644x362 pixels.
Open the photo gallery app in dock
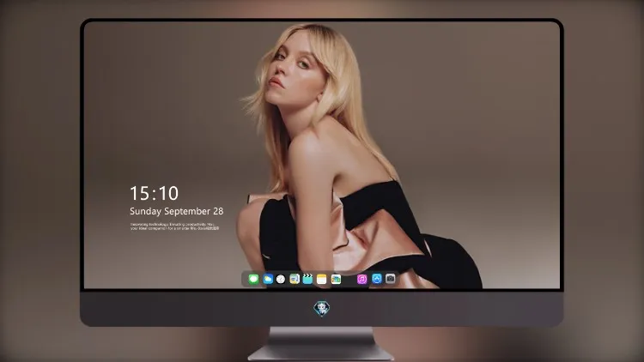point(336,279)
